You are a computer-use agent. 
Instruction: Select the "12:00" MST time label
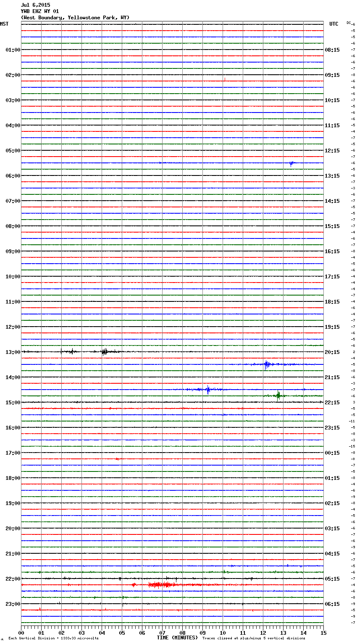pyautogui.click(x=13, y=327)
